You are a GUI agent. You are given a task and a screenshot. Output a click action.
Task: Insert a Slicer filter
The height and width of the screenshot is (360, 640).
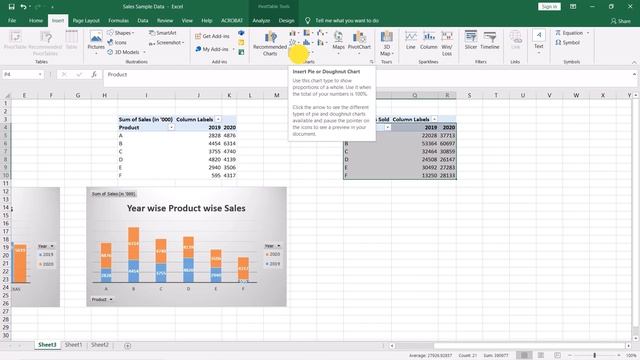click(x=471, y=40)
